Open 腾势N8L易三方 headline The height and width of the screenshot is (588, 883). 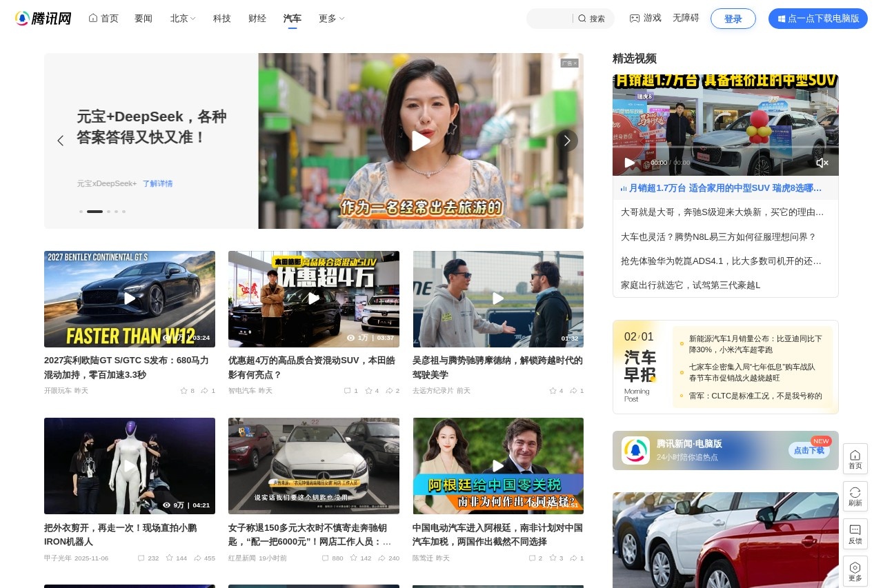click(x=718, y=236)
